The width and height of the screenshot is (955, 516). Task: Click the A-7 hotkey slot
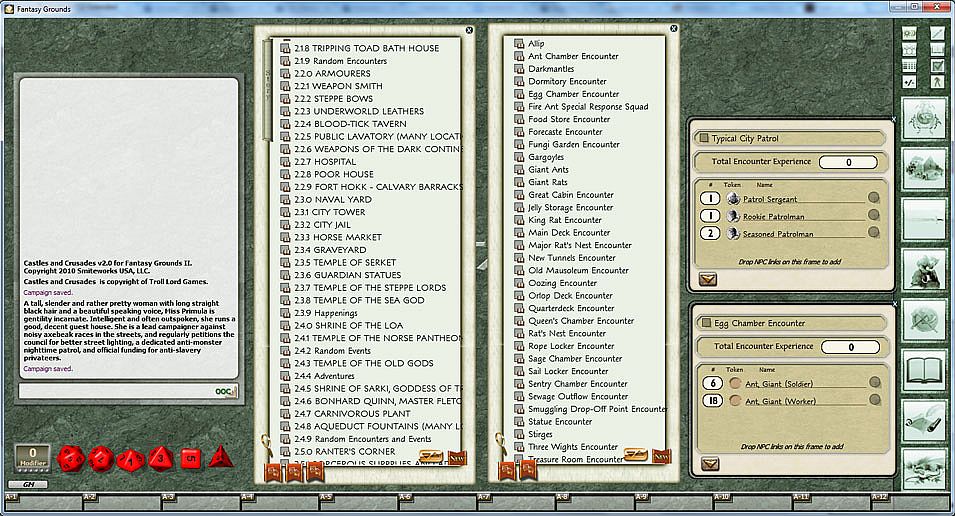(x=516, y=501)
